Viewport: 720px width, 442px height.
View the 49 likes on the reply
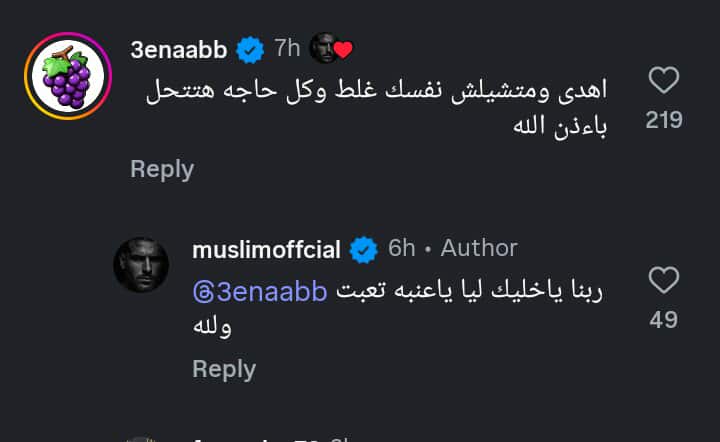tap(663, 320)
